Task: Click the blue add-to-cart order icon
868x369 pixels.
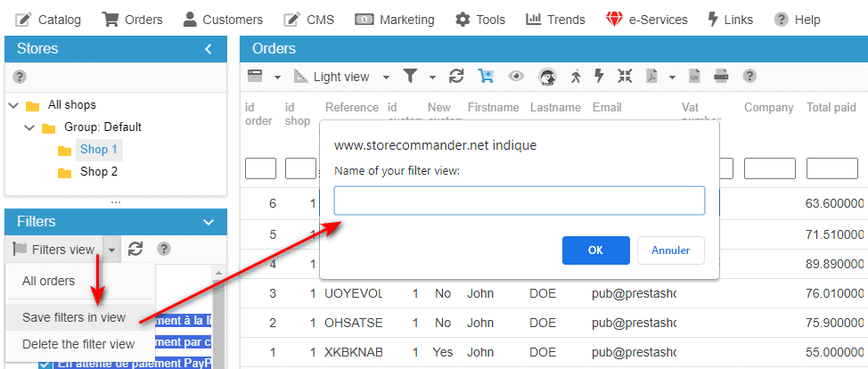Action: (486, 77)
